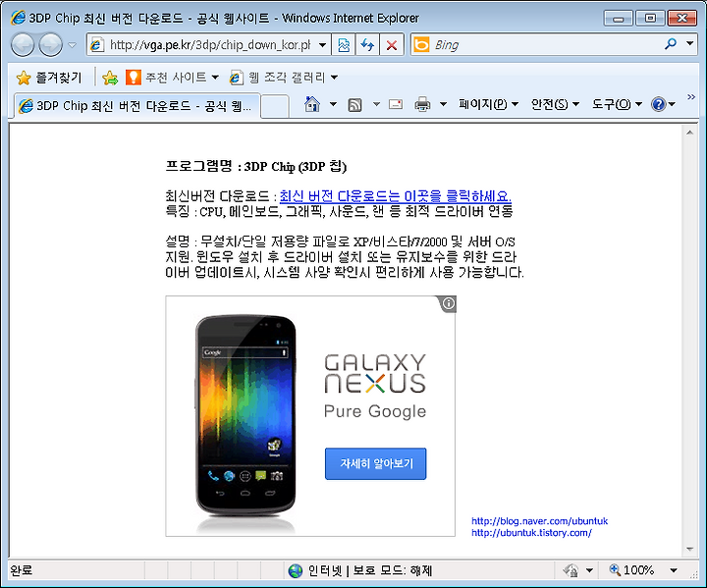
Task: Add to favorites bar star-arrow icon
Action: [110, 78]
